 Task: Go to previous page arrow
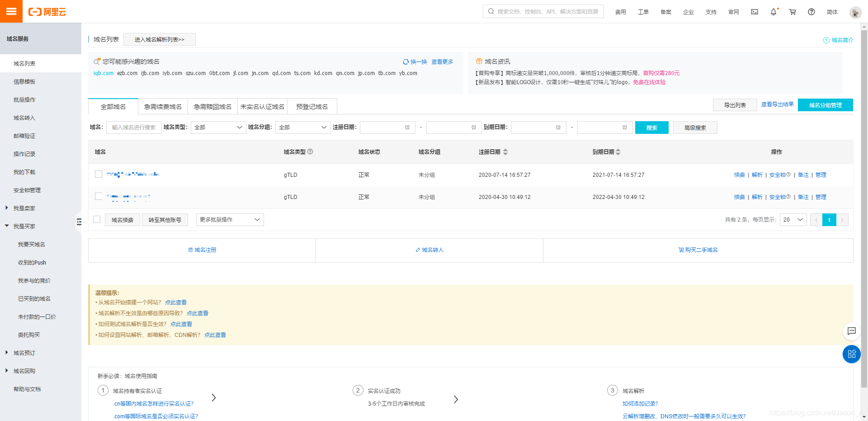[816, 220]
